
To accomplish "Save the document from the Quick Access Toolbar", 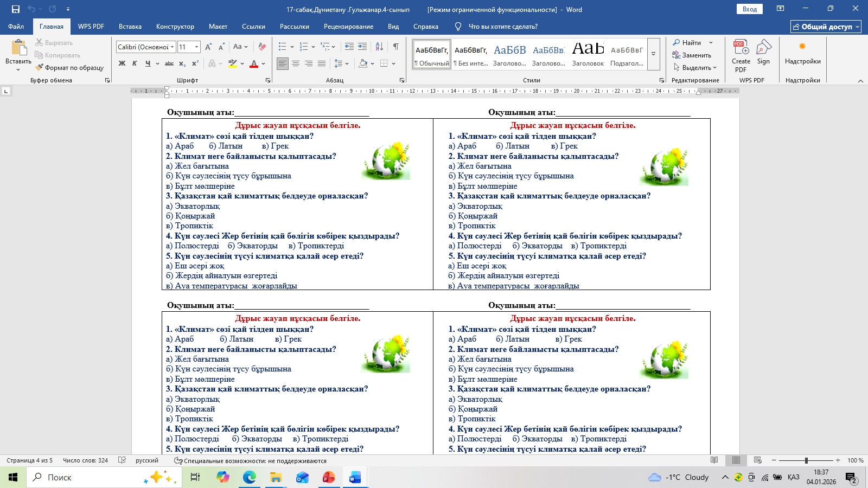I will pyautogui.click(x=15, y=9).
